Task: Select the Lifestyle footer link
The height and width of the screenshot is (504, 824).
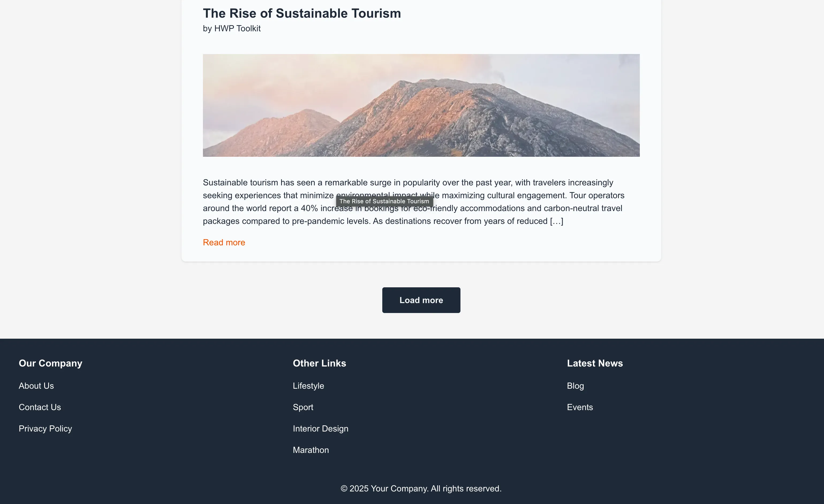Action: click(308, 386)
